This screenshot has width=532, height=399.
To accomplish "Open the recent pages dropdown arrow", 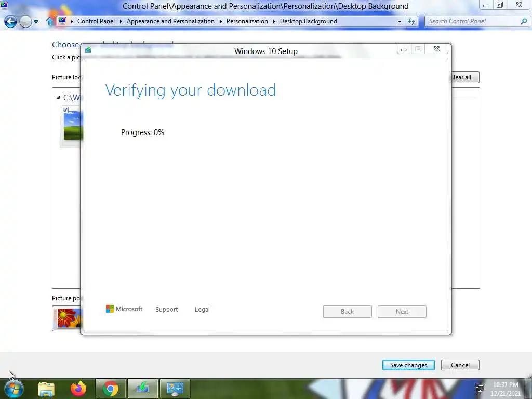I will (x=36, y=22).
